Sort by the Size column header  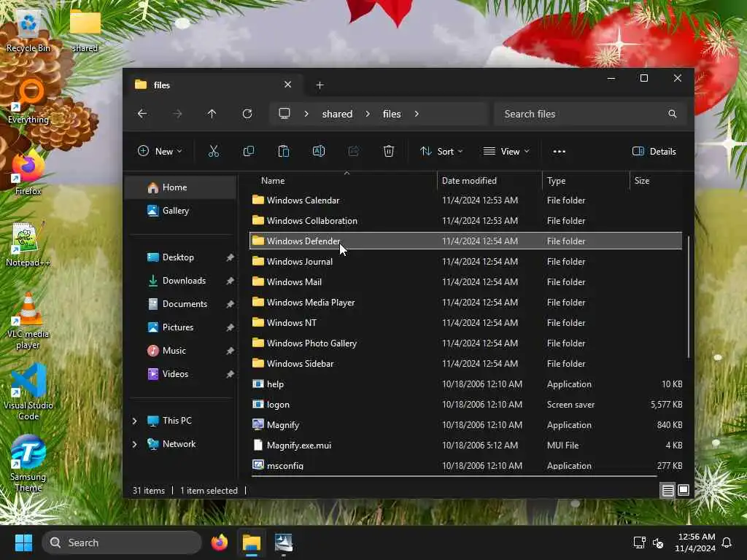click(x=658, y=181)
